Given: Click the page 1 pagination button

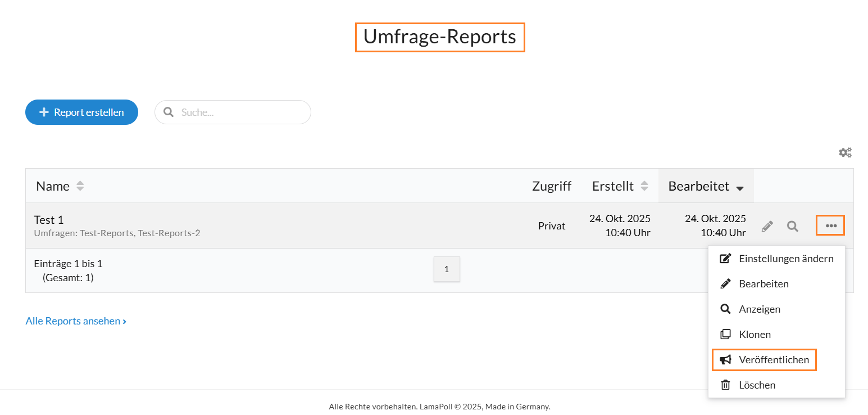Looking at the screenshot, I should [x=447, y=269].
